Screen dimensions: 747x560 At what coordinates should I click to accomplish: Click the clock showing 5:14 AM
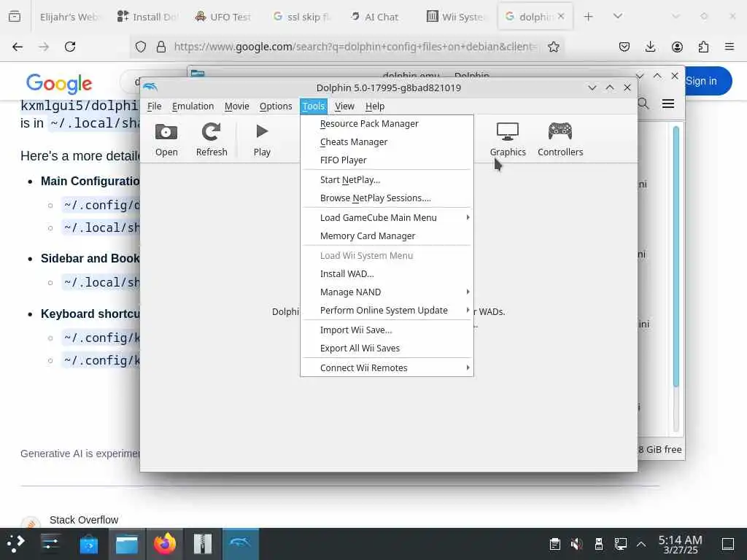681,544
